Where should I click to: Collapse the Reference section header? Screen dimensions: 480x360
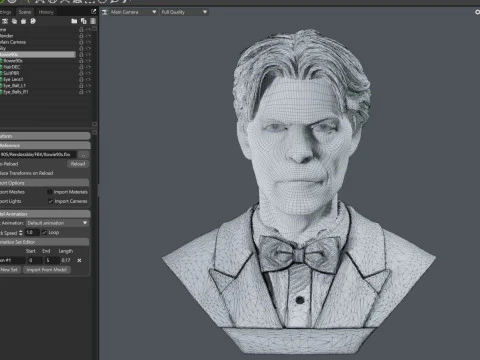(x=45, y=145)
